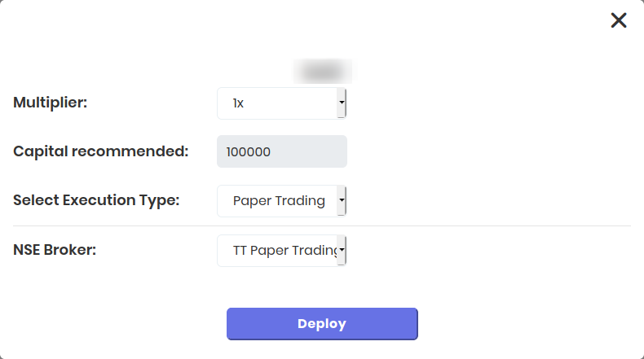Click the word Deploy on the button

(x=322, y=323)
